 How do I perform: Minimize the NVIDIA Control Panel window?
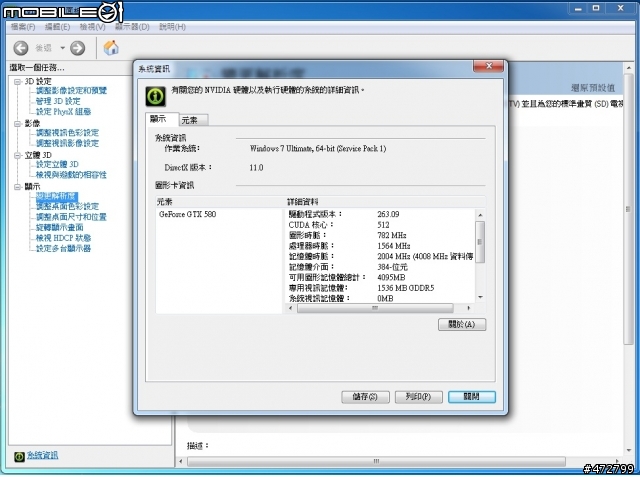pyautogui.click(x=578, y=8)
